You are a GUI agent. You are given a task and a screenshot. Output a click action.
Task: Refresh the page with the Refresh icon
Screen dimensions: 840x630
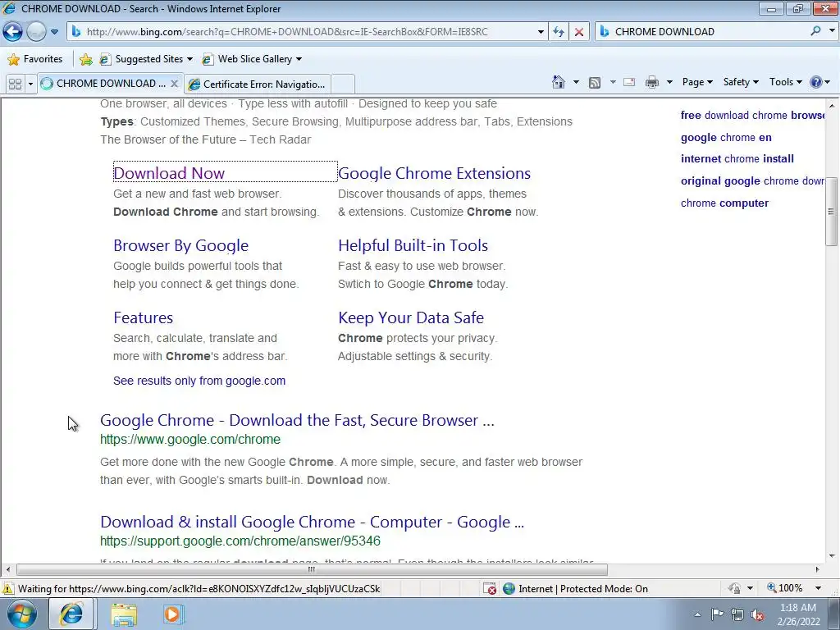point(559,32)
